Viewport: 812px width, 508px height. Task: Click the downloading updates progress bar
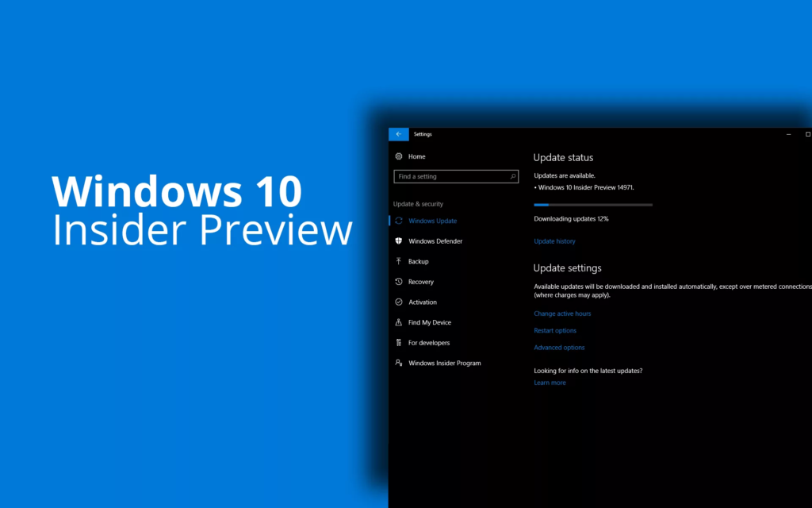coord(592,204)
